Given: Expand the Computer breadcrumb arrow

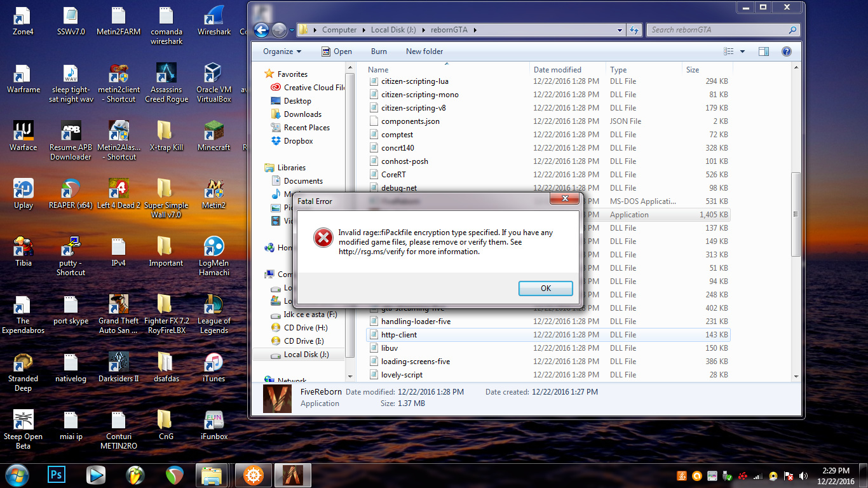Looking at the screenshot, I should coord(364,30).
